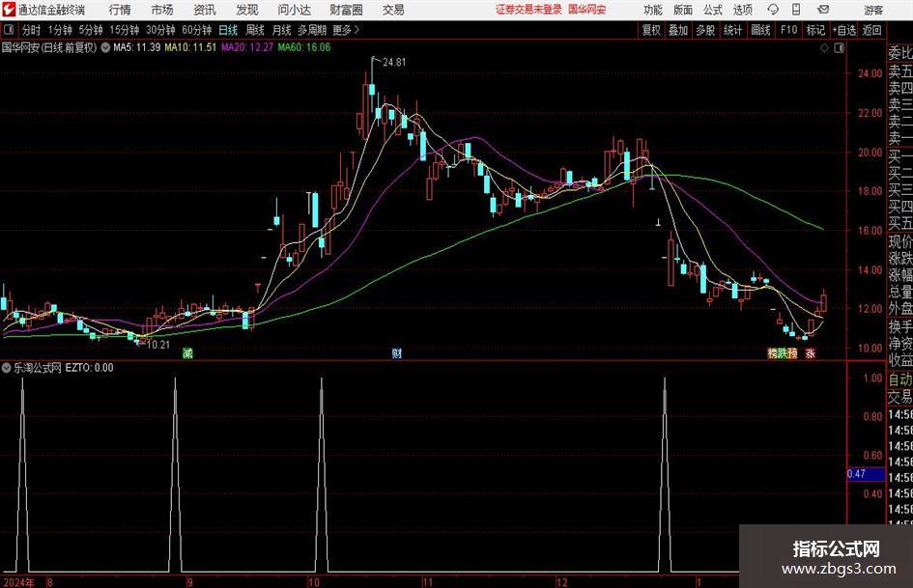Expand the main chart indicator dropdown arrow
This screenshot has width=913, height=588.
(105, 47)
